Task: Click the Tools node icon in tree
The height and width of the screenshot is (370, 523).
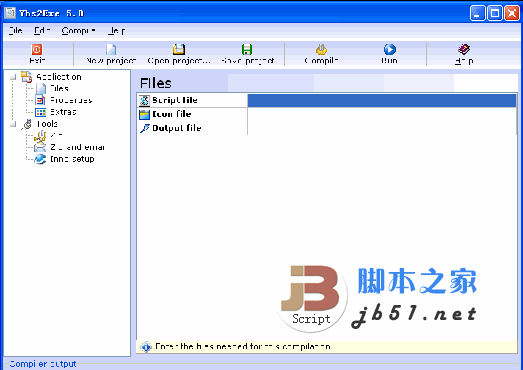Action: tap(27, 124)
